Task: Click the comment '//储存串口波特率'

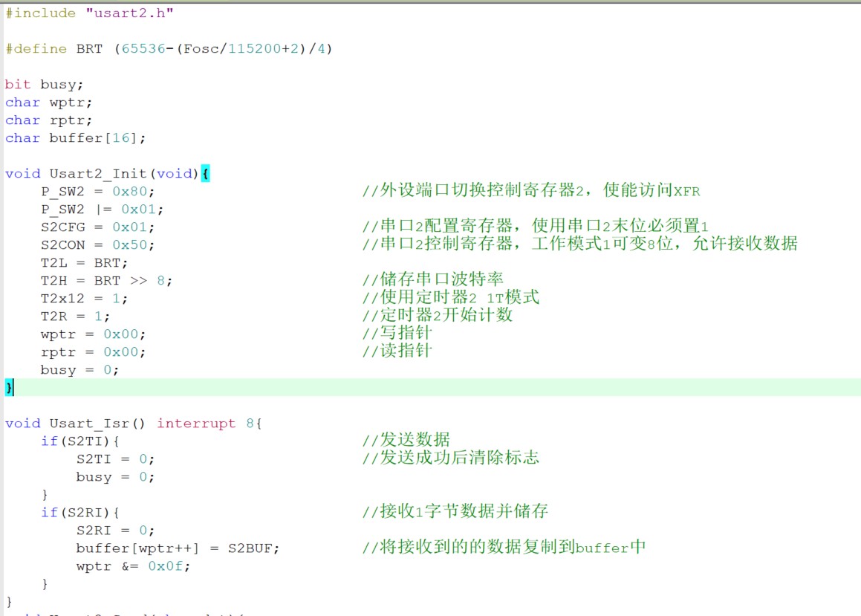Action: 432,279
